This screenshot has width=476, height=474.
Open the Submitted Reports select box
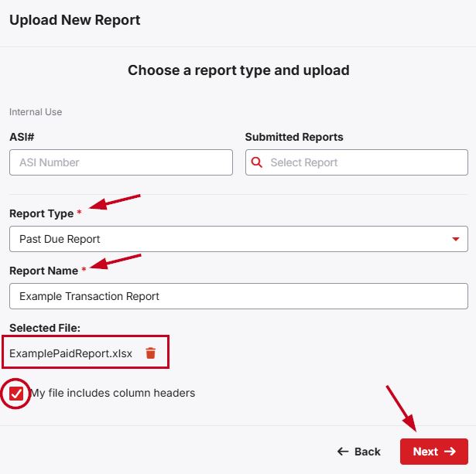(x=364, y=162)
